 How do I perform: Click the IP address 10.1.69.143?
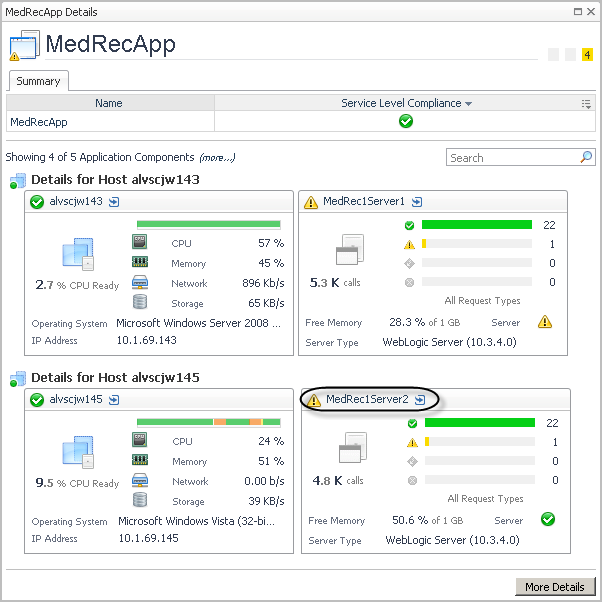tap(147, 340)
